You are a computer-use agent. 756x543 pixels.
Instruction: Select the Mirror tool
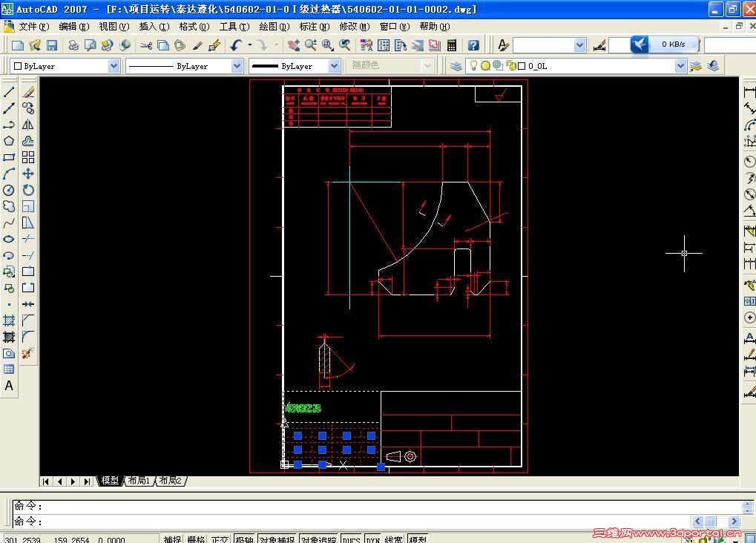pos(28,125)
